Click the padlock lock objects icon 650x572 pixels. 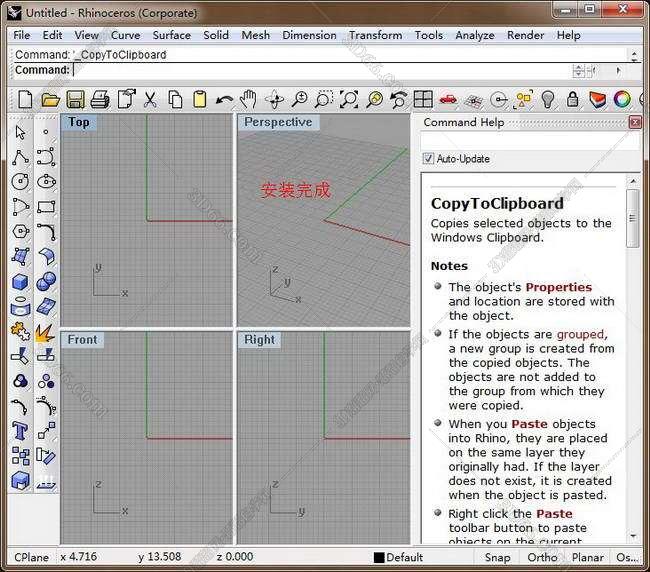click(x=573, y=99)
